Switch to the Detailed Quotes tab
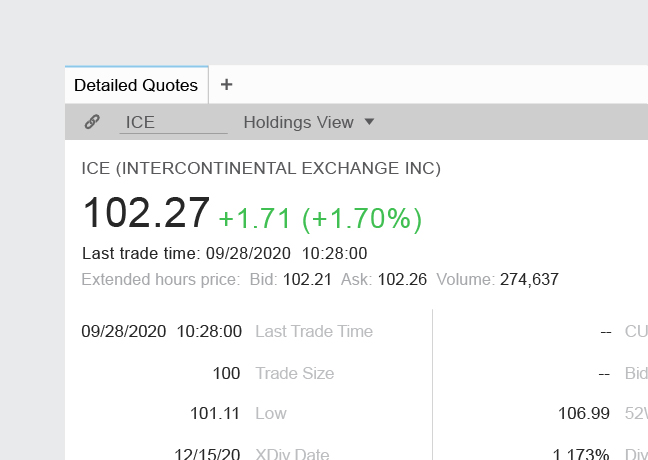648x460 pixels. tap(136, 85)
